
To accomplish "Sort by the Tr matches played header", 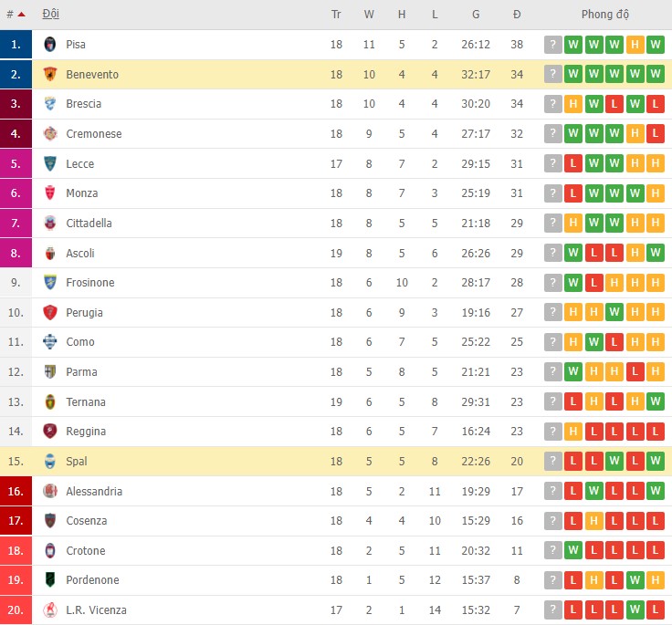I will point(336,15).
